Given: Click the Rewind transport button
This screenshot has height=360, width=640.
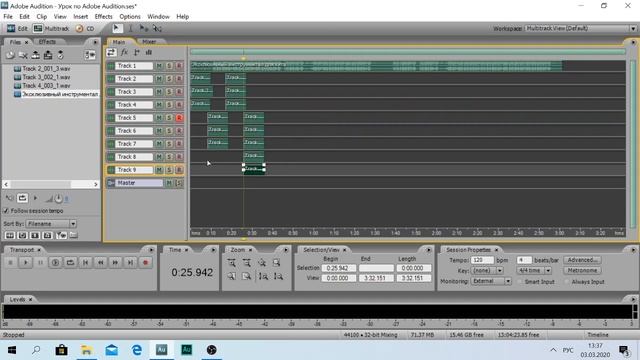Looking at the screenshot, I should coord(100,262).
